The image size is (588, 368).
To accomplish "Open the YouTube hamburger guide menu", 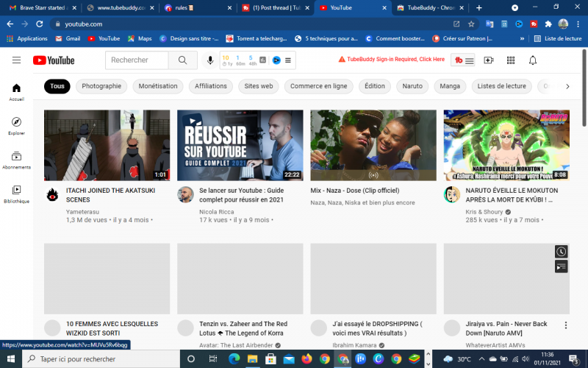I will click(16, 60).
